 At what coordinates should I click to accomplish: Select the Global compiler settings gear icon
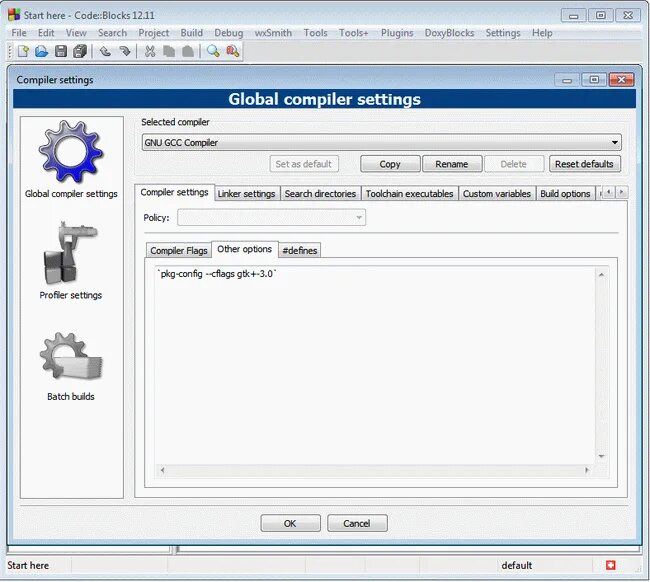pyautogui.click(x=71, y=152)
